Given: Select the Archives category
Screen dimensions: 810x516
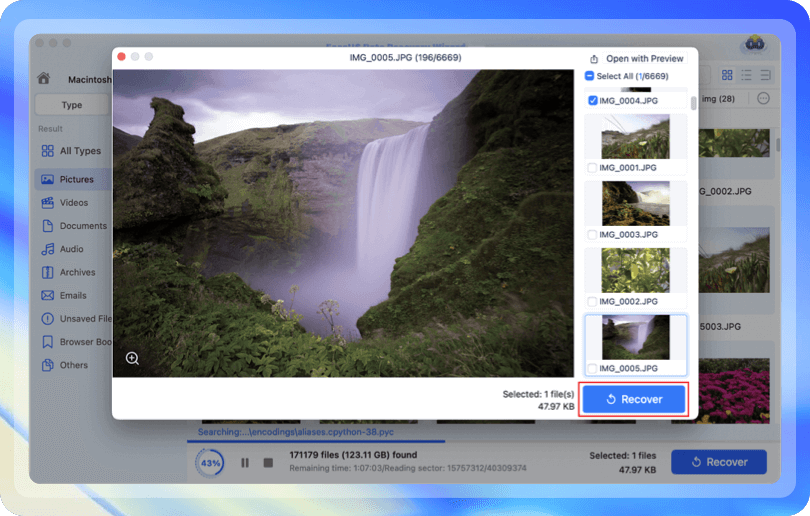Looking at the screenshot, I should pos(74,272).
